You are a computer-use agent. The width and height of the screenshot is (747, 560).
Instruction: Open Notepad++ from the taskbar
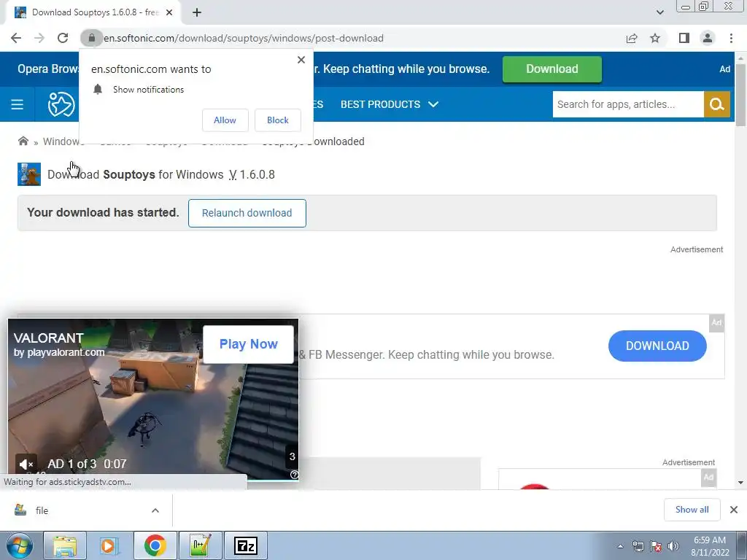(x=200, y=545)
